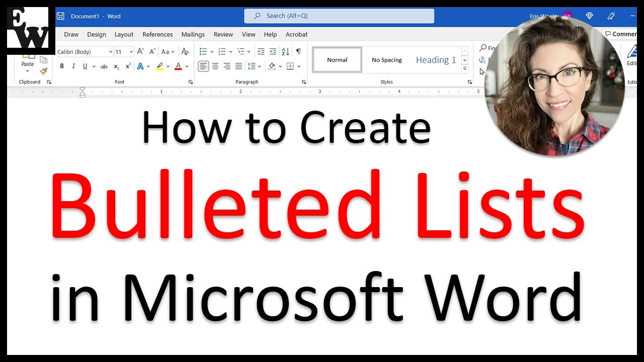The height and width of the screenshot is (362, 644).
Task: Toggle Align Left paragraph button
Action: [203, 66]
